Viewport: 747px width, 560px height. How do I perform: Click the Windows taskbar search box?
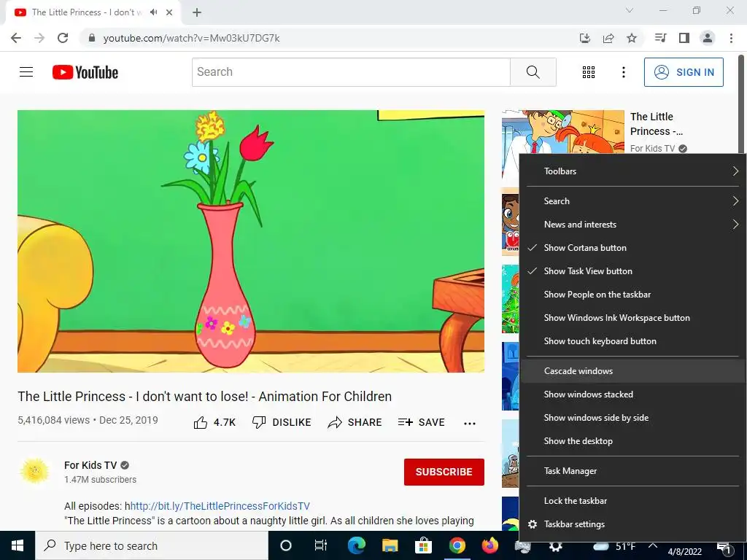point(152,545)
